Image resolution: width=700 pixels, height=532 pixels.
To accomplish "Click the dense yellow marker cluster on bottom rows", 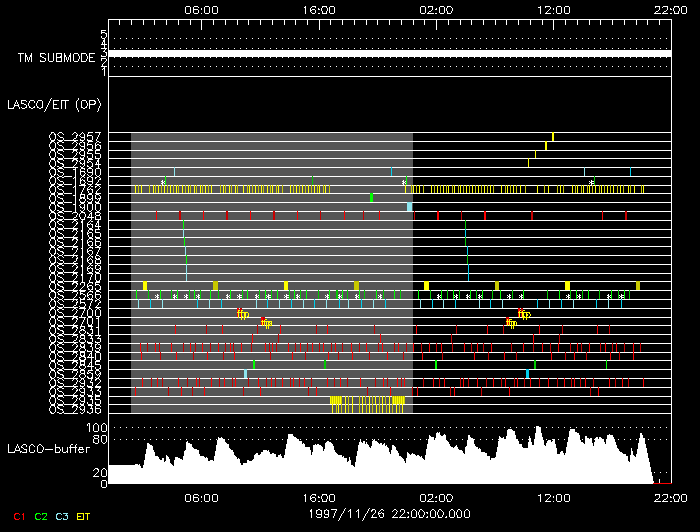I will pos(367,404).
